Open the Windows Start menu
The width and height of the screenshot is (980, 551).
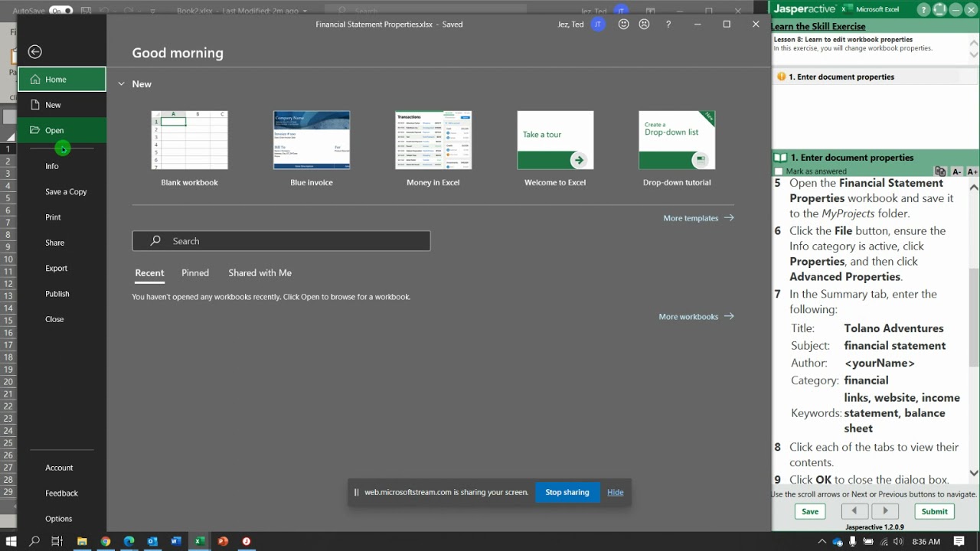point(11,541)
